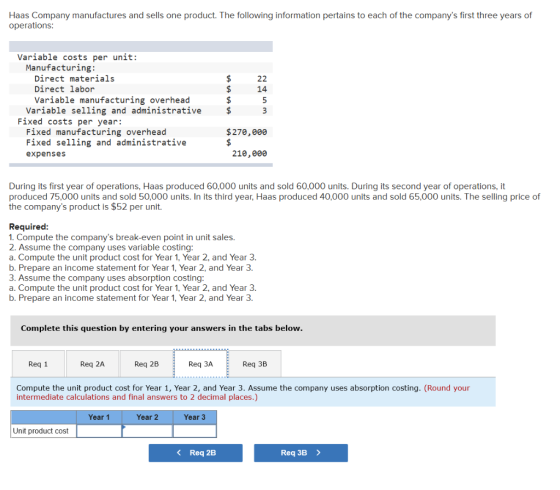
Task: Click the active Req 3A tab
Action: 201,364
